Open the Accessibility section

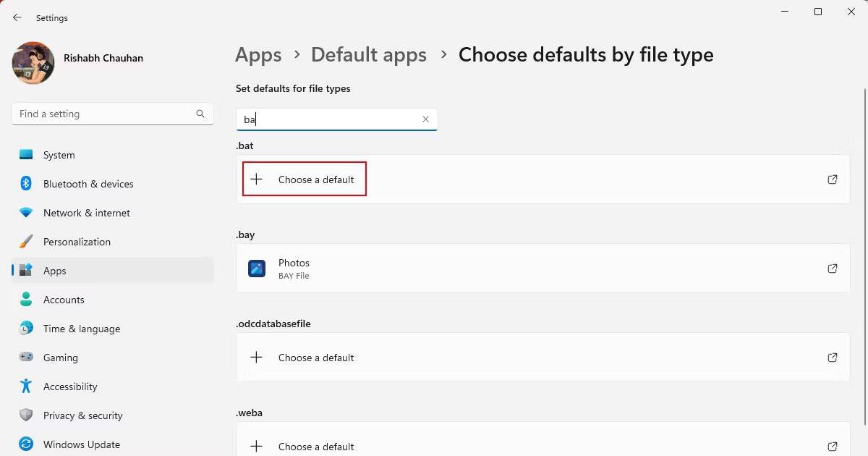coord(25,387)
